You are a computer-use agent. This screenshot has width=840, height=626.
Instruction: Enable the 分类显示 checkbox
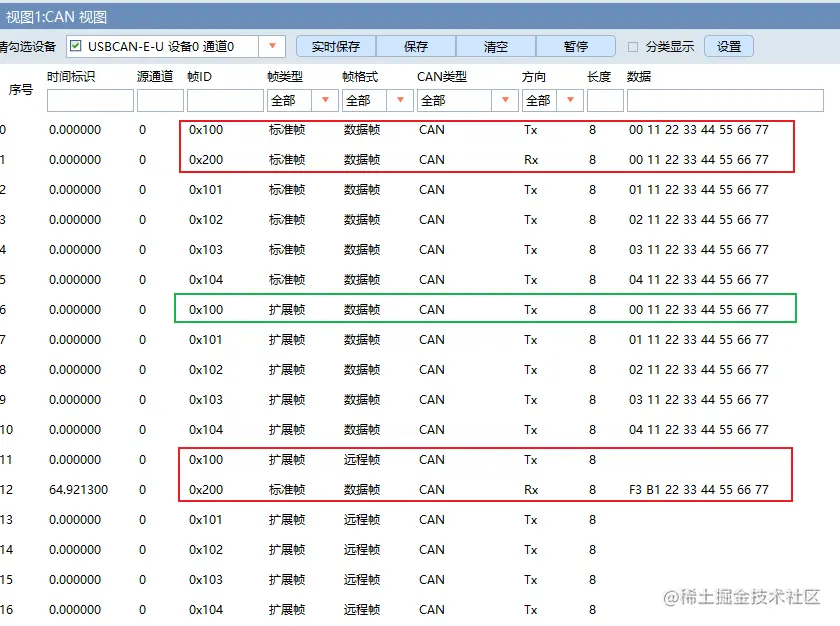633,47
